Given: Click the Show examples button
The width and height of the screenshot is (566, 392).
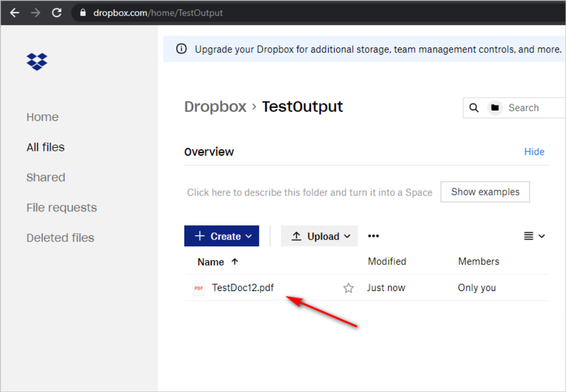Looking at the screenshot, I should [x=485, y=192].
